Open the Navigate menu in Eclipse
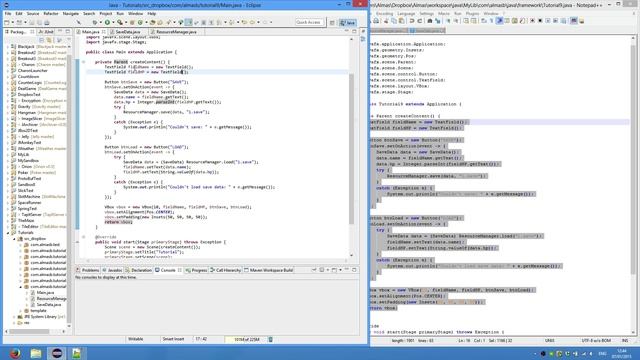The width and height of the screenshot is (640, 360). (x=71, y=14)
